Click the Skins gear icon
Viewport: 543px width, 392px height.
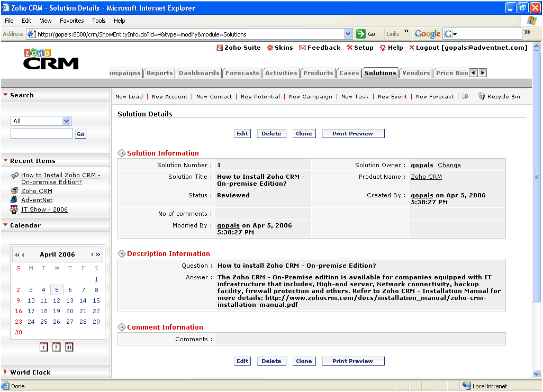click(270, 48)
